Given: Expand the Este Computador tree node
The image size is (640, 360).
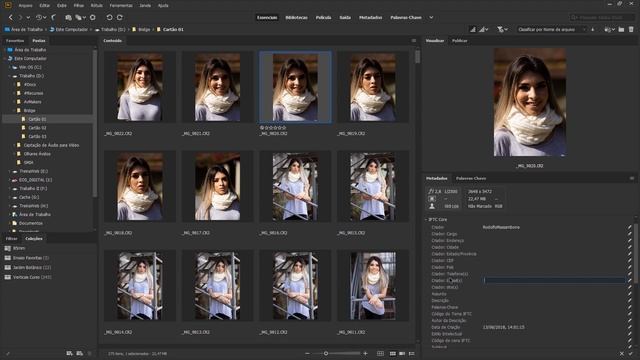Looking at the screenshot, I should tap(5, 58).
